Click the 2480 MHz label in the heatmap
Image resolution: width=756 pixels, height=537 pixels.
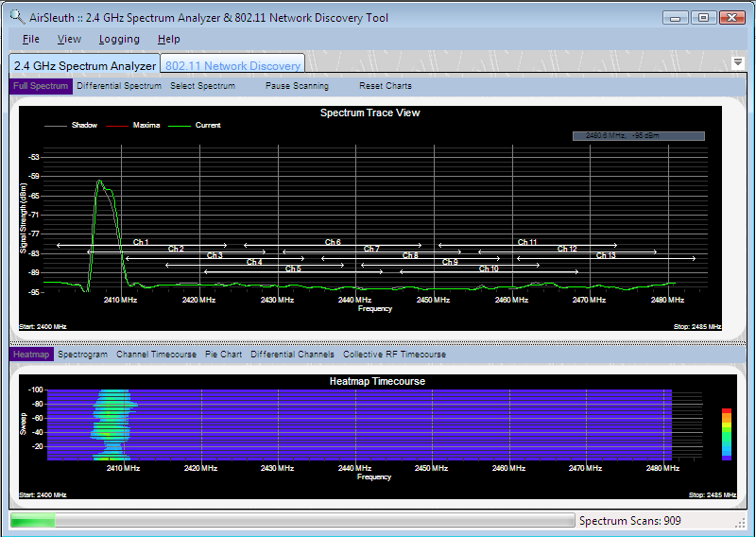tap(663, 468)
